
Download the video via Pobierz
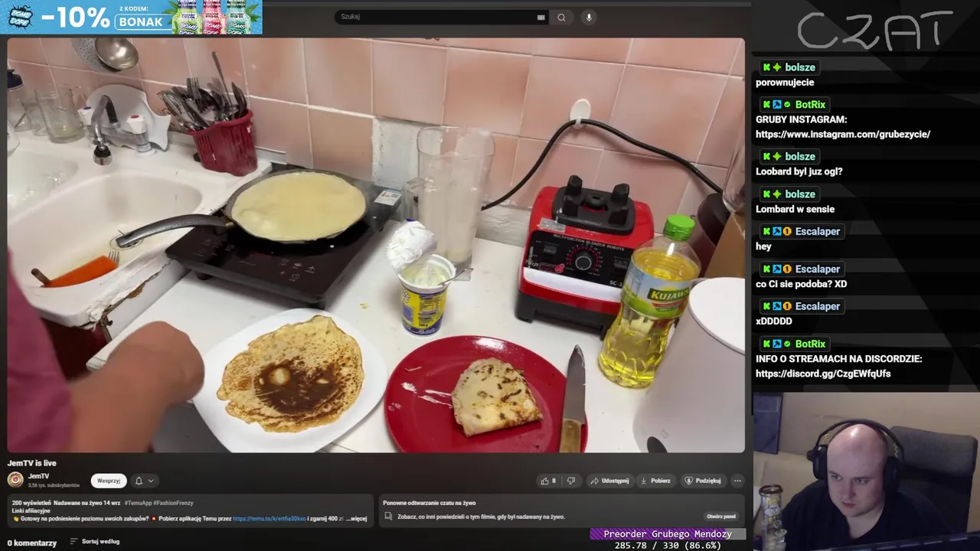coord(655,481)
